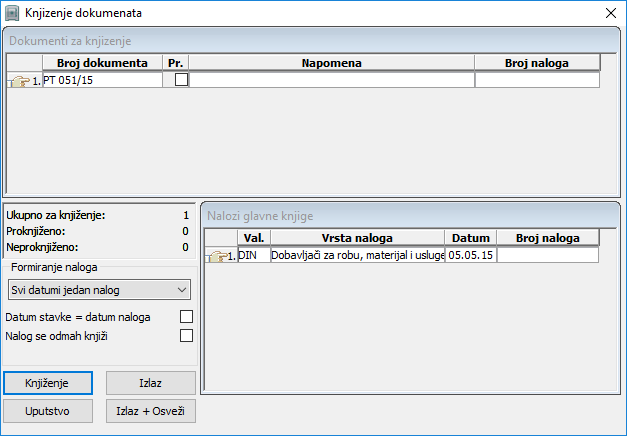Viewport: 627px width, 436px height.
Task: Click the Knjizenje dokumenata window title icon
Action: point(12,14)
